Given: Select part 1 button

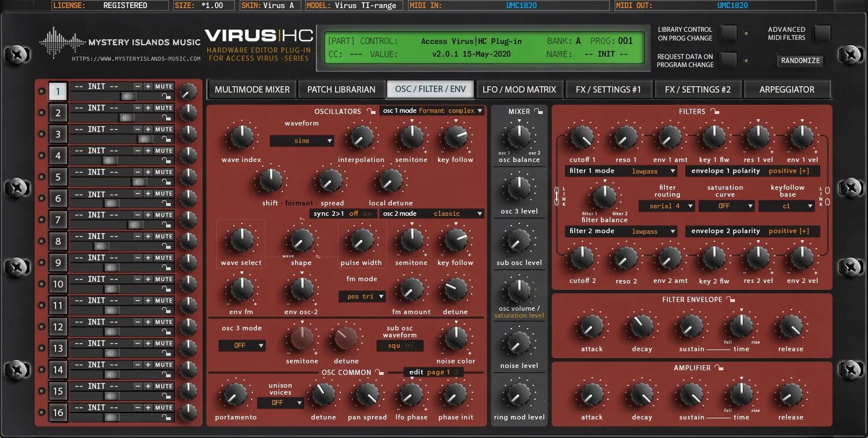Looking at the screenshot, I should [x=58, y=91].
